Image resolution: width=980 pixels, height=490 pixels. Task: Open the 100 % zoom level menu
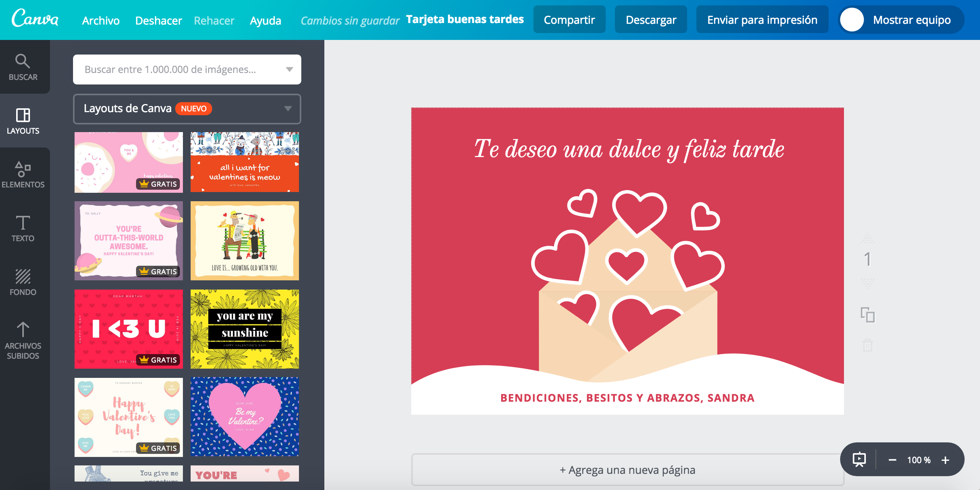(919, 460)
